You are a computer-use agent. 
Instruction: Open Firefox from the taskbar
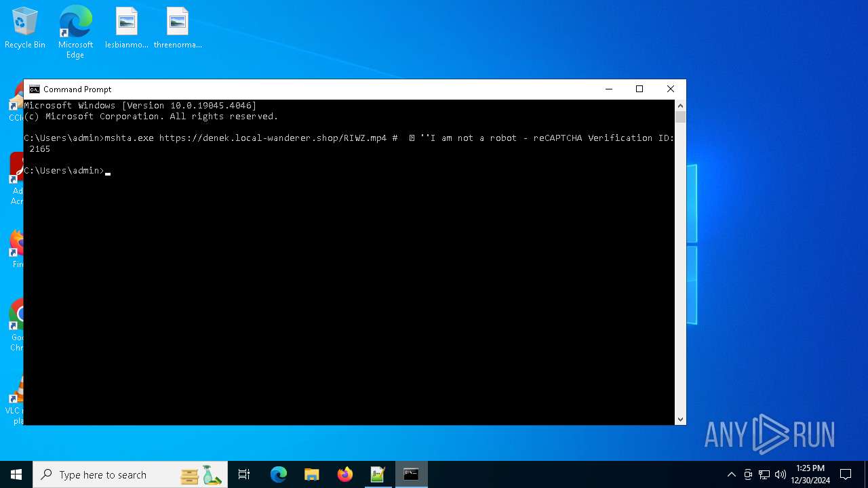pyautogui.click(x=344, y=474)
